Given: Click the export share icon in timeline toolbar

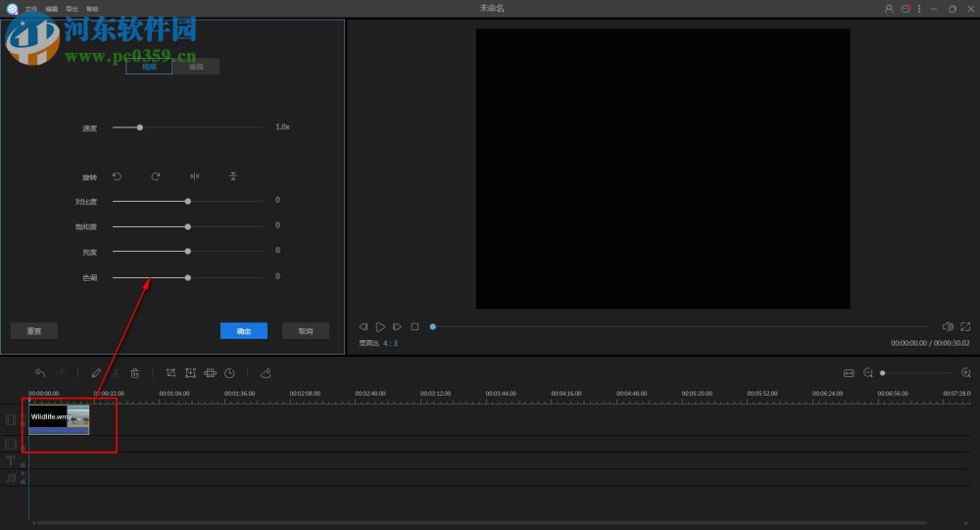Looking at the screenshot, I should (266, 373).
